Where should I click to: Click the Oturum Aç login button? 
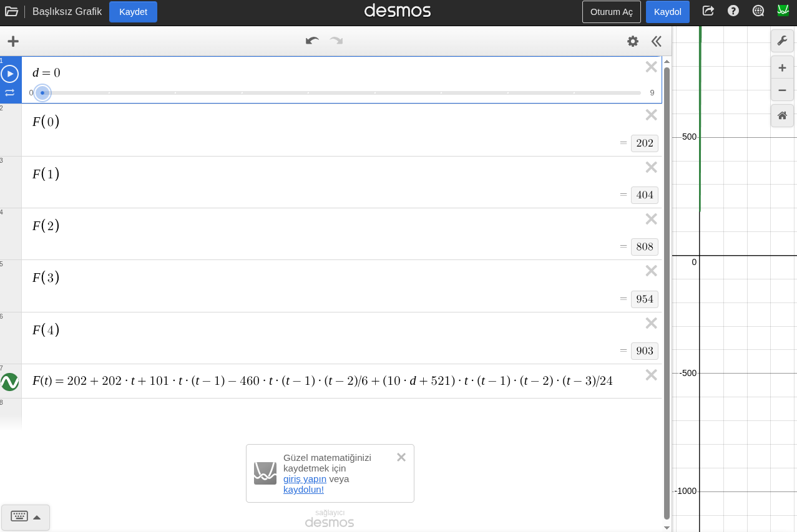[x=612, y=12]
